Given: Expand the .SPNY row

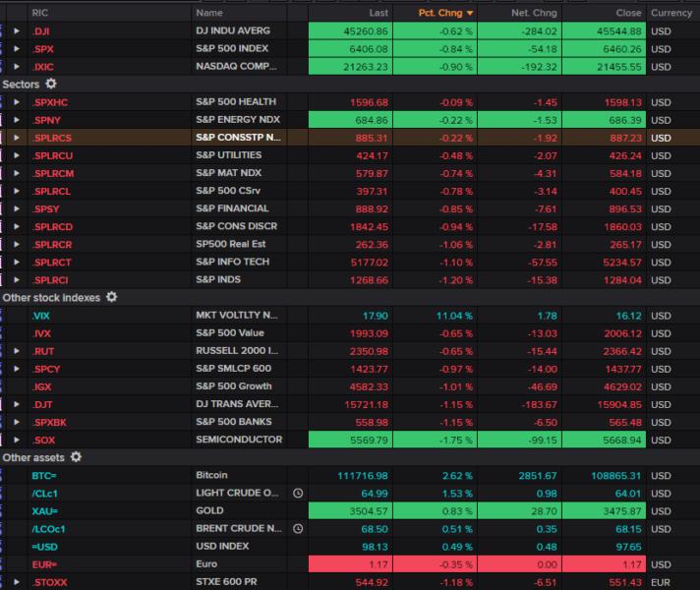Looking at the screenshot, I should click(x=17, y=120).
